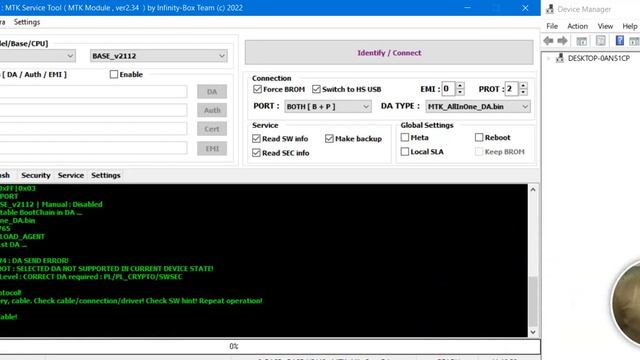Click the DA browse button

[x=212, y=92]
